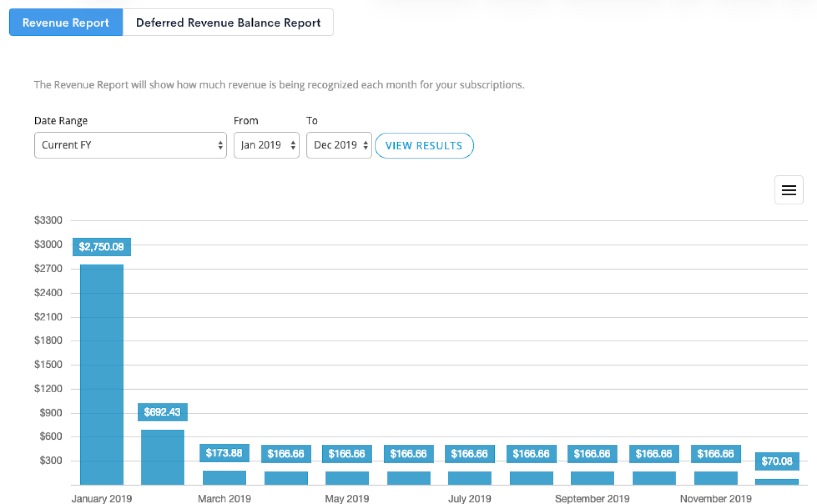Click the $70.08 December data label
Screen dimensions: 817x504
click(777, 461)
